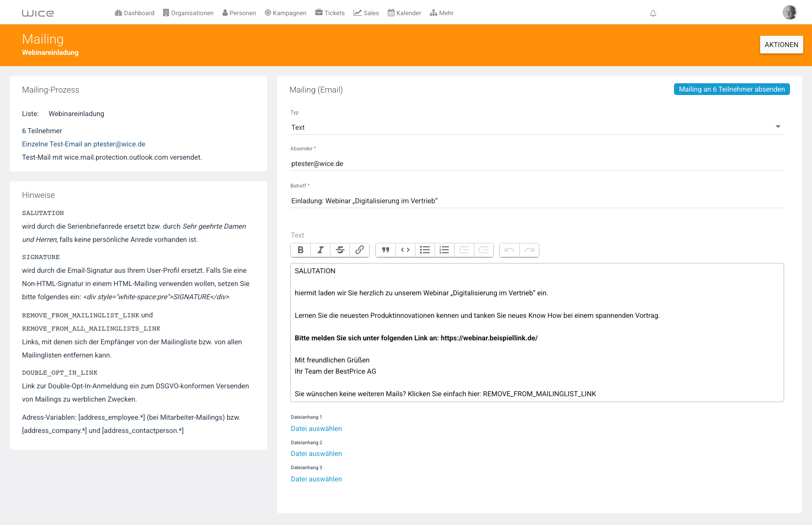Expand the Mehr menu

tap(441, 13)
